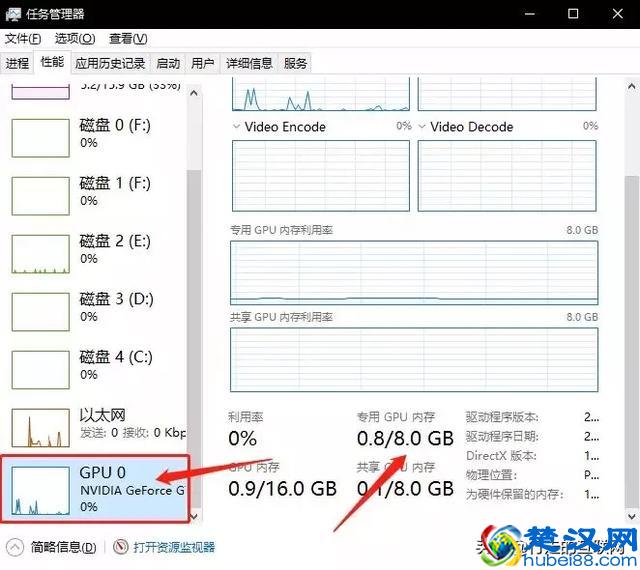Click the 磁盘 0 mini graph thumbnail

tap(40, 138)
